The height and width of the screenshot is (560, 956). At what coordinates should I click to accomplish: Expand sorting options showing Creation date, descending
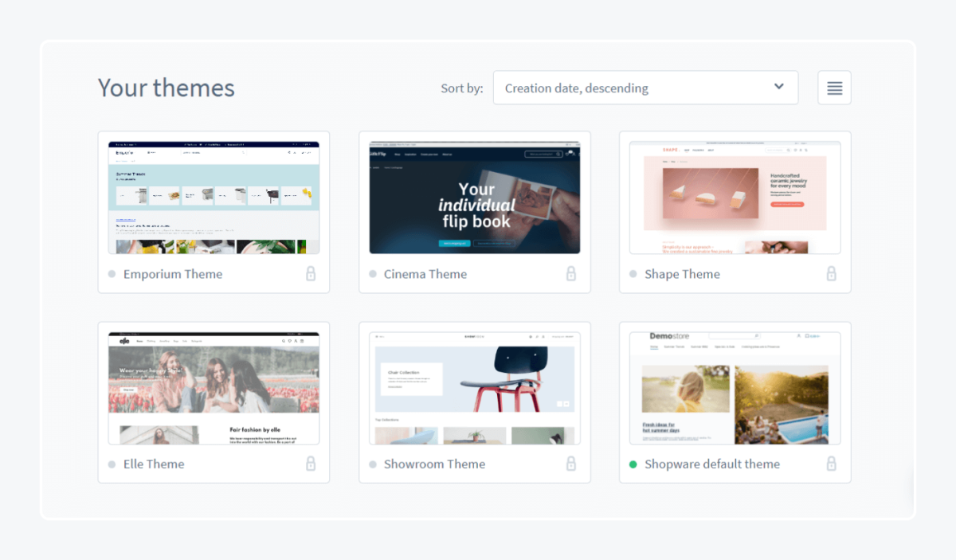(645, 88)
